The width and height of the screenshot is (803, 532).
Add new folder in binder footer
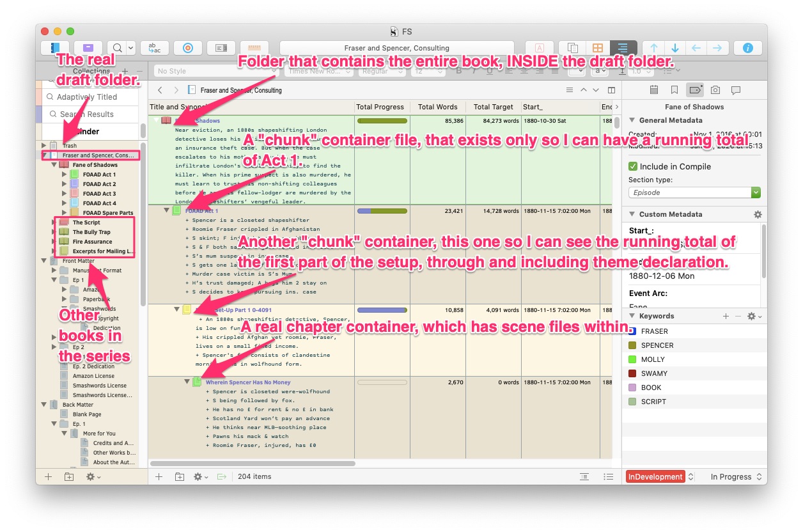click(69, 476)
